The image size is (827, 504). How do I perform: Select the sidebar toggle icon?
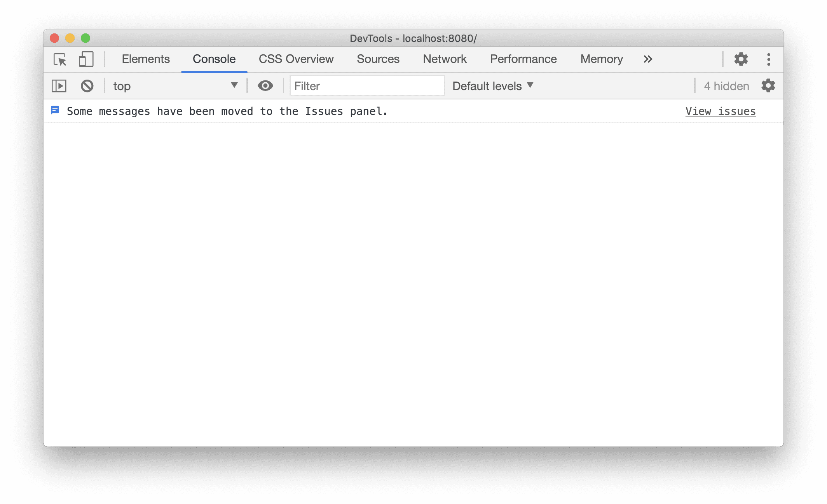(59, 85)
